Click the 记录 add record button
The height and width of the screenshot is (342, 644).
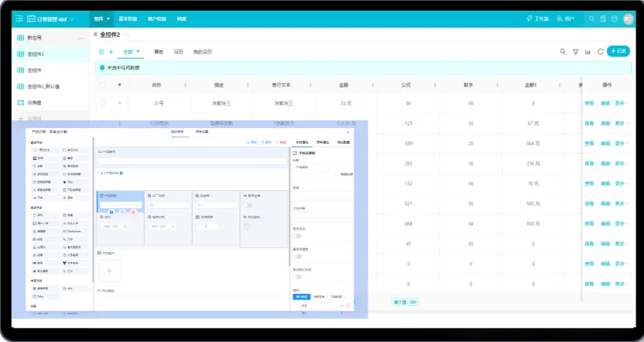(618, 51)
